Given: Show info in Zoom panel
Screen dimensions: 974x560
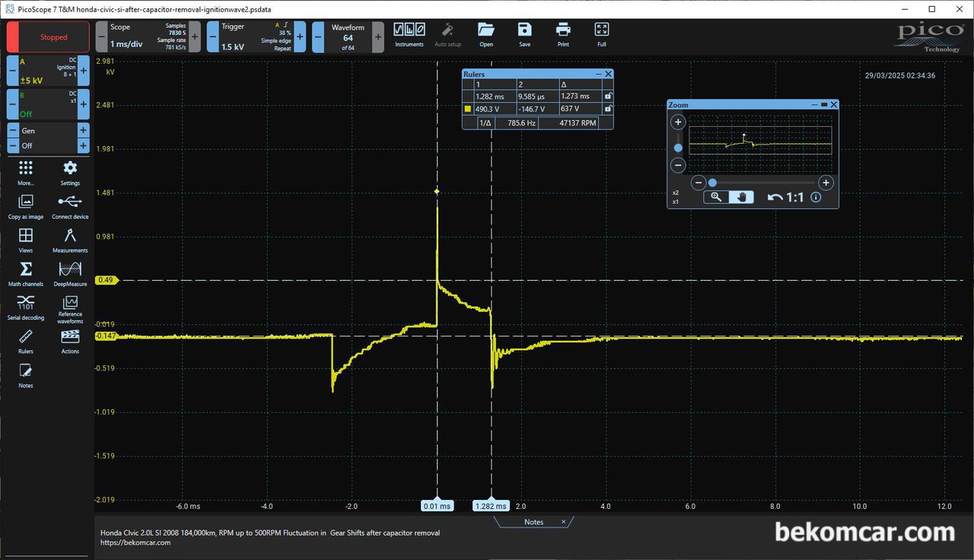Looking at the screenshot, I should [816, 197].
